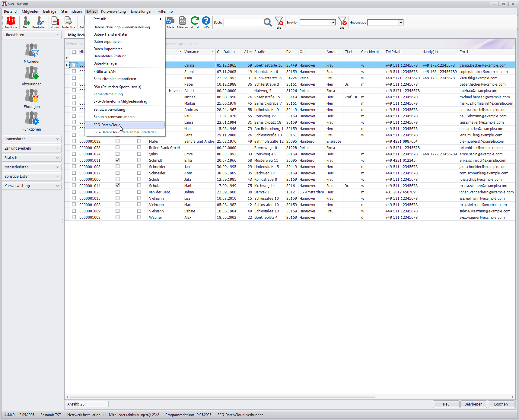Image resolution: width=519 pixels, height=420 pixels.
Task: Click the Löschen button
Action: pos(501,404)
